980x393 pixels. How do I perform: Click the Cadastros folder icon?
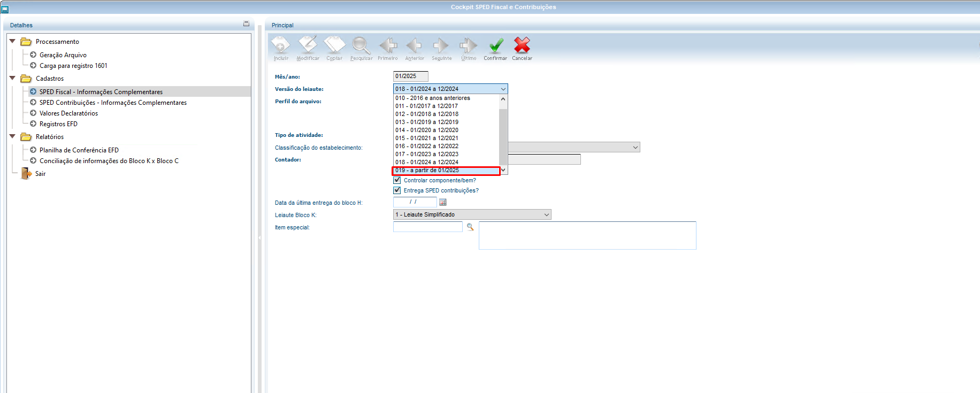click(x=26, y=79)
